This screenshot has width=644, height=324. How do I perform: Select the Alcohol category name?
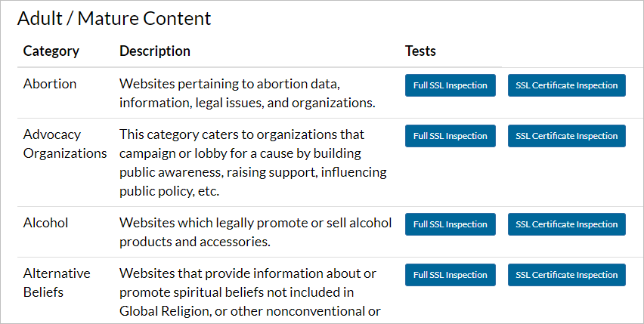45,223
